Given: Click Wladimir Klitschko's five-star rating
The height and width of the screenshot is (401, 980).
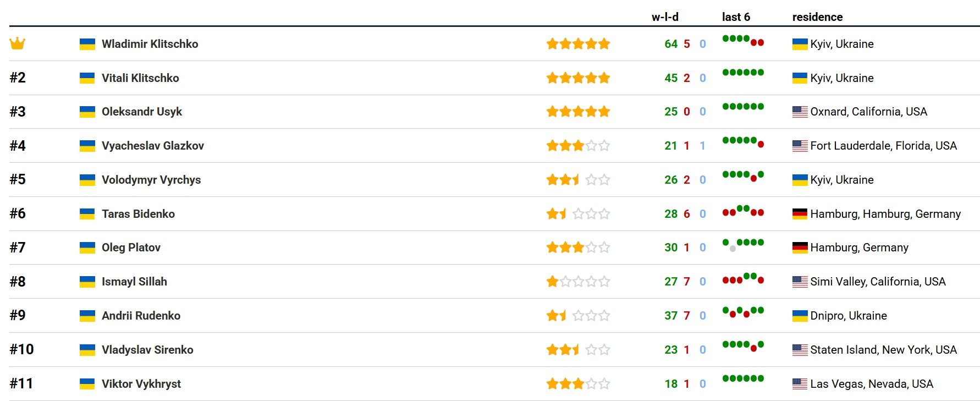Looking at the screenshot, I should click(578, 43).
